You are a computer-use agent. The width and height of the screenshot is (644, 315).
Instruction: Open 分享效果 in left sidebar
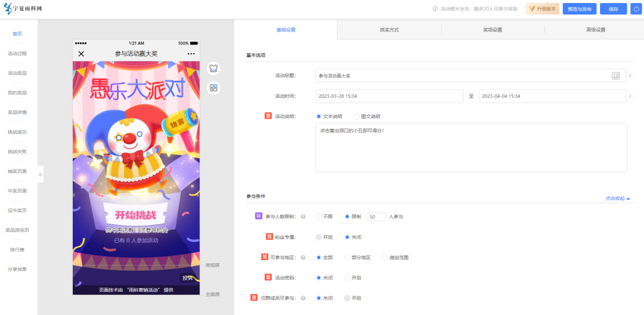17,270
